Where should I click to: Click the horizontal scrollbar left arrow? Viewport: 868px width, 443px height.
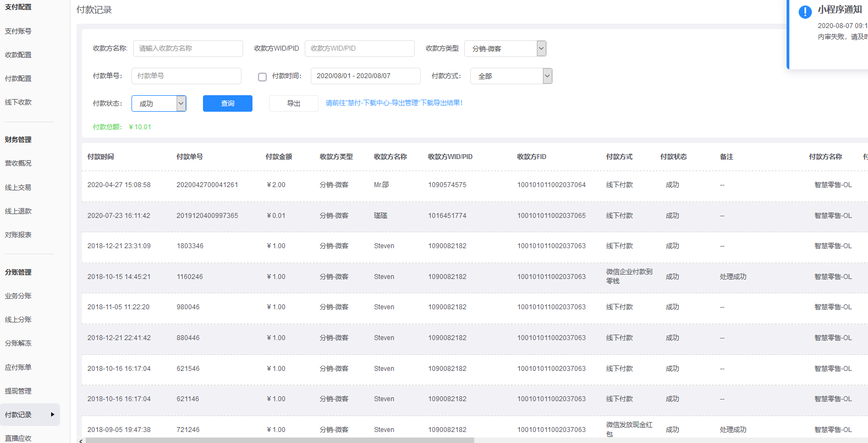[81, 440]
